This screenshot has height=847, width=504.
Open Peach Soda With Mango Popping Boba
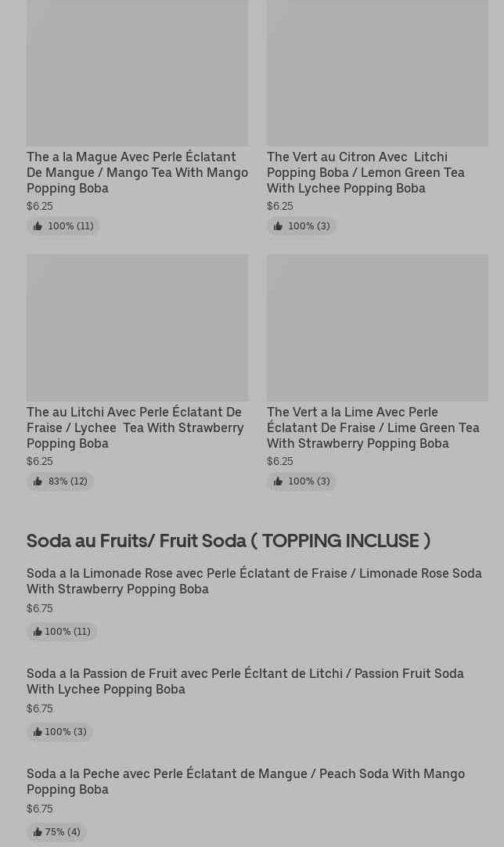click(245, 781)
